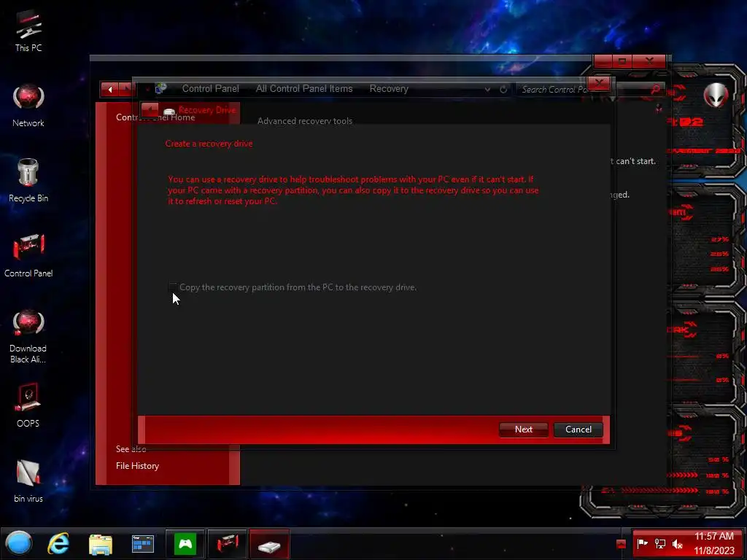The width and height of the screenshot is (747, 560).
Task: Open the green Xbox games taskbar icon
Action: click(x=185, y=543)
